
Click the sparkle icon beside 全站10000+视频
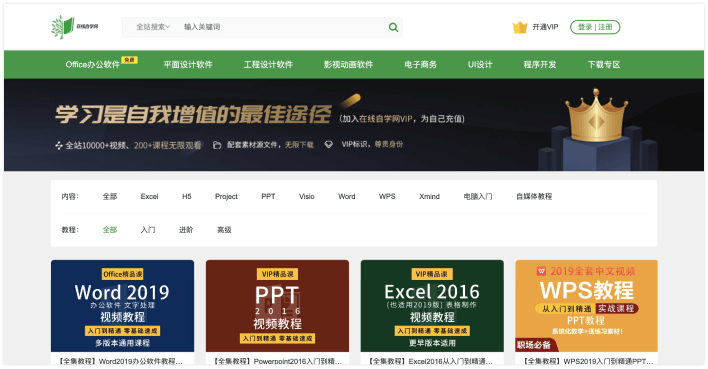click(x=59, y=145)
